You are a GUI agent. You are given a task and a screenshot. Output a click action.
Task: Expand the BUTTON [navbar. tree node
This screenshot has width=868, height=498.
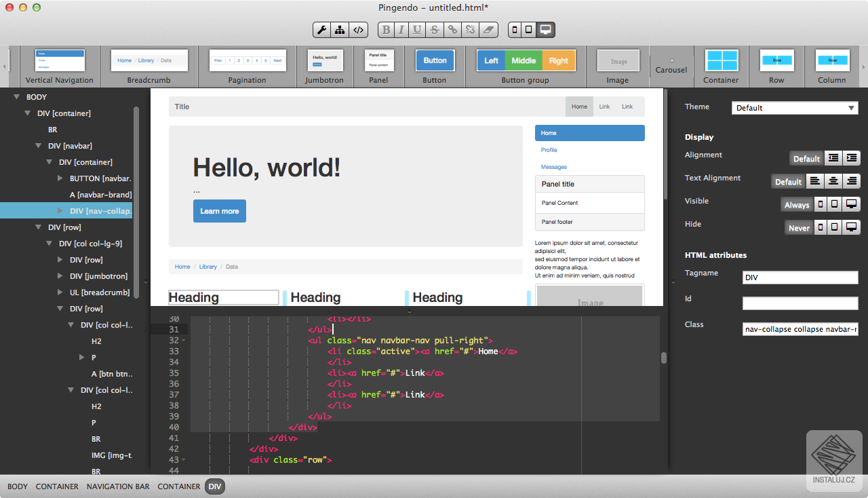coord(60,178)
